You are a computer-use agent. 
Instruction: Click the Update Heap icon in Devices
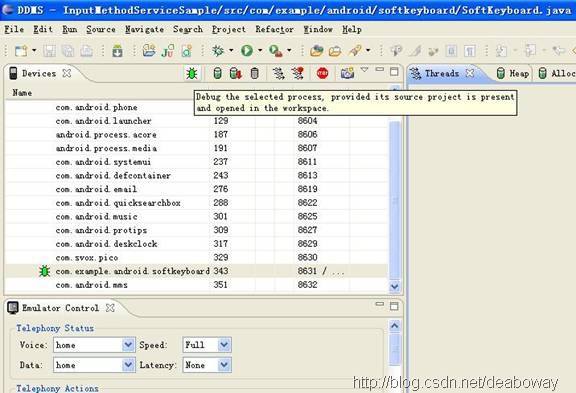(x=217, y=73)
